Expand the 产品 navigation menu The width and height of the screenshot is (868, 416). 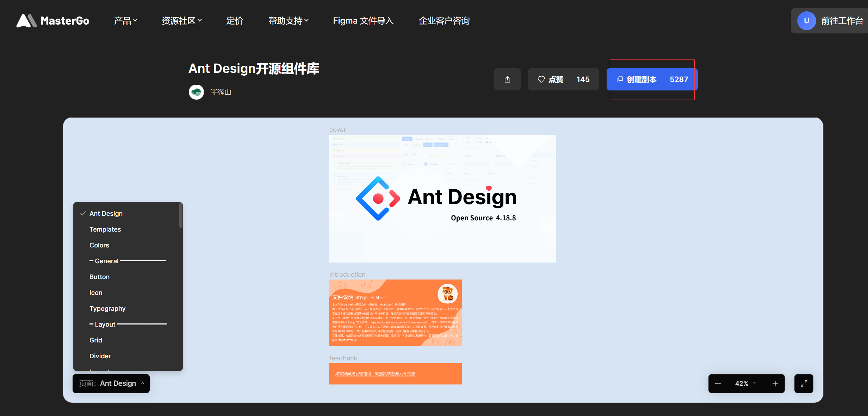point(125,21)
